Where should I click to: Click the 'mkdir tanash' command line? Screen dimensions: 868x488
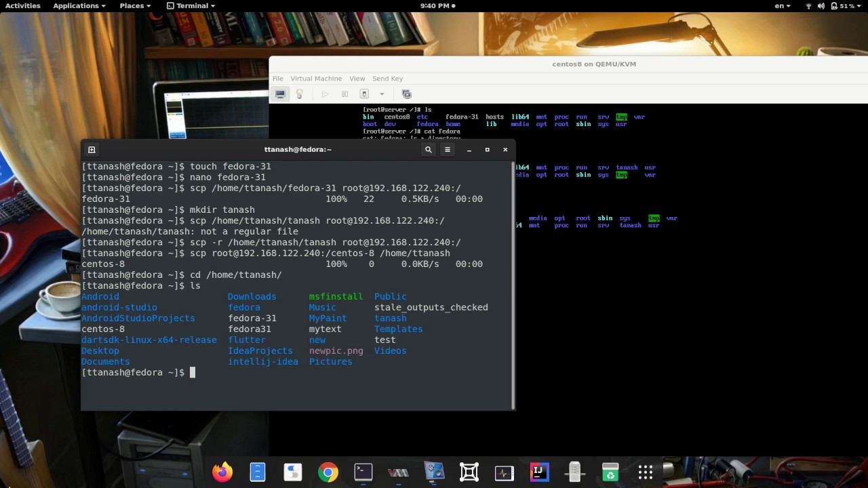[168, 210]
